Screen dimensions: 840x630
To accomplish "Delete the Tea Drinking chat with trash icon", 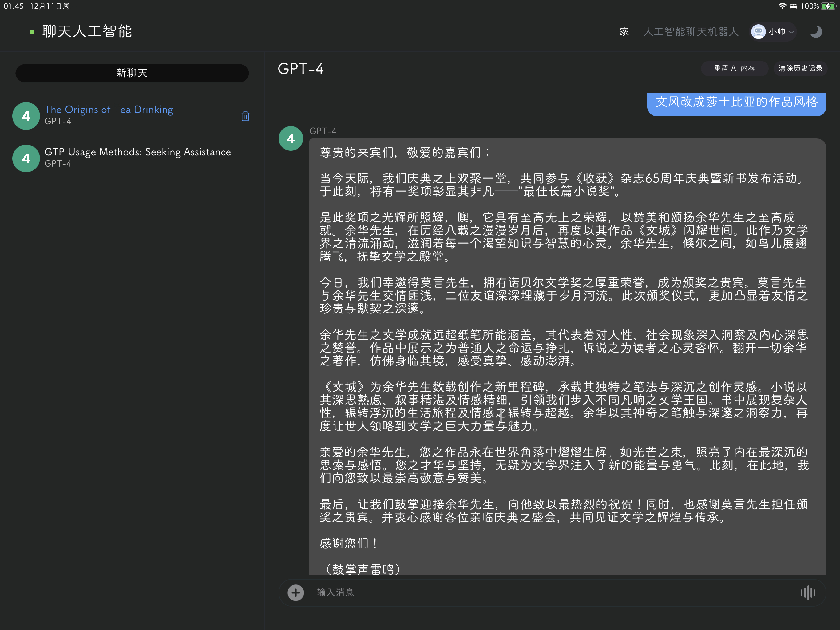I will click(245, 116).
